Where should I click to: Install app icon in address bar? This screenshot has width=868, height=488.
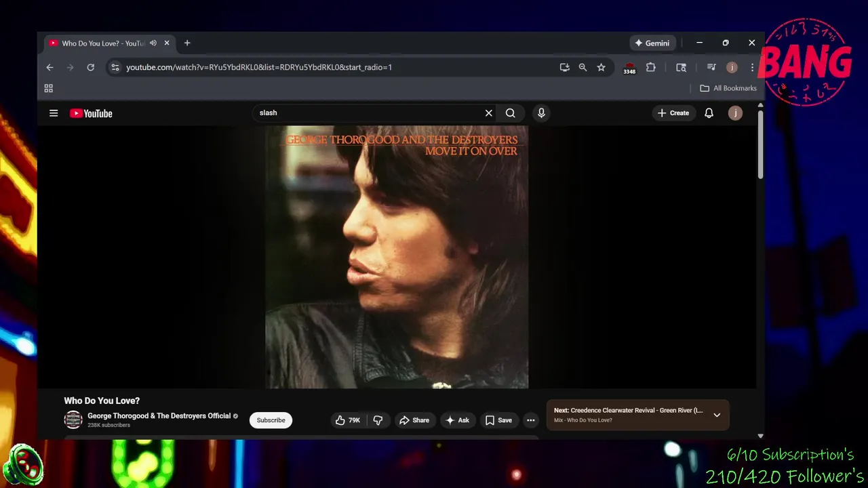pos(564,67)
